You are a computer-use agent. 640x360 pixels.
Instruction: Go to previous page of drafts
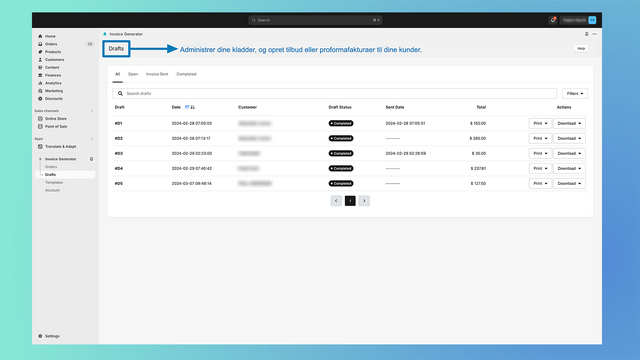336,201
